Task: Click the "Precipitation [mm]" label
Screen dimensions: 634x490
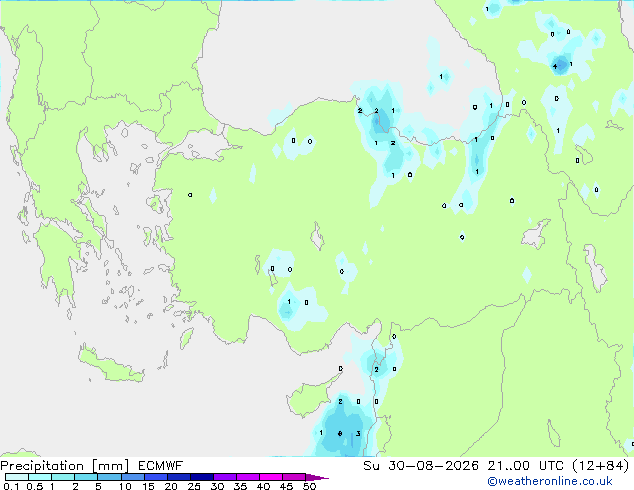Action: tap(64, 466)
